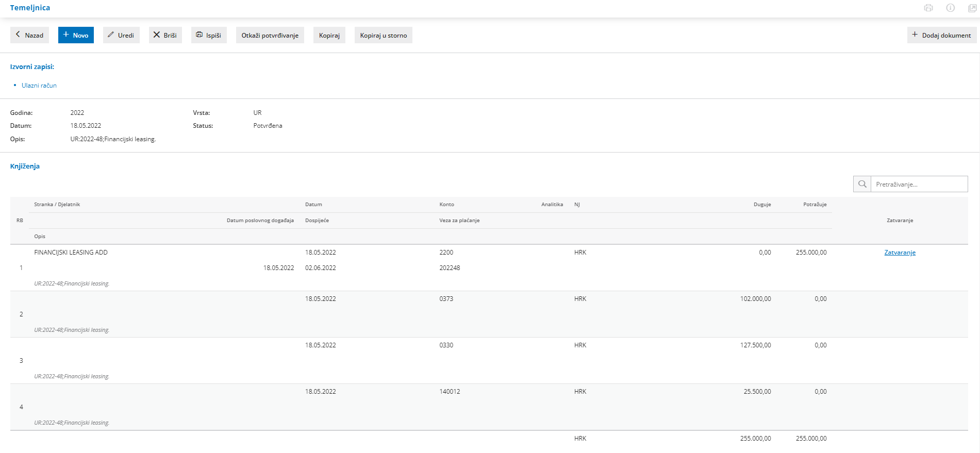Click the Stranka / Djelatnik column header
This screenshot has height=453, width=980.
click(57, 205)
